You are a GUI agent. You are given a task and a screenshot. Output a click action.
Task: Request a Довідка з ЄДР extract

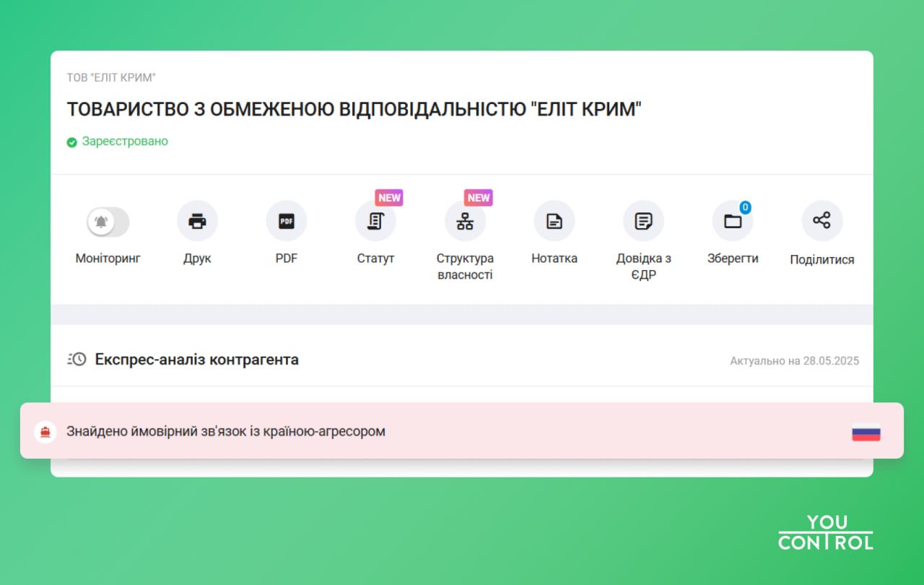[x=643, y=220]
